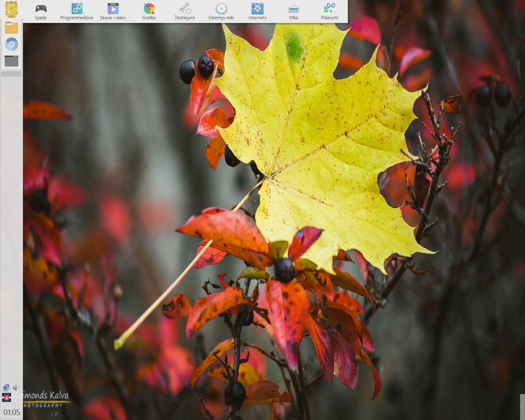Open the Sistemys reiki category
Screen dimensions: 525x420
(x=221, y=11)
